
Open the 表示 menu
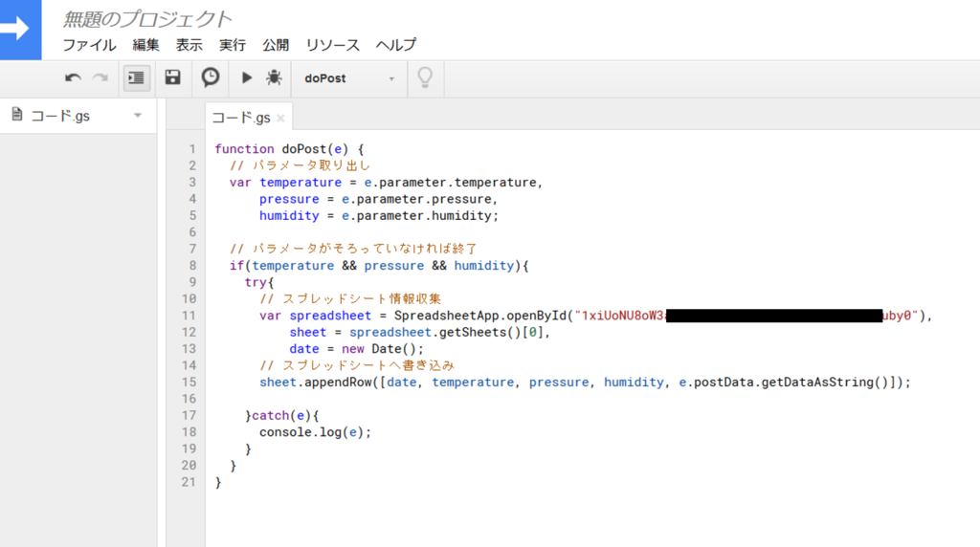coord(189,45)
